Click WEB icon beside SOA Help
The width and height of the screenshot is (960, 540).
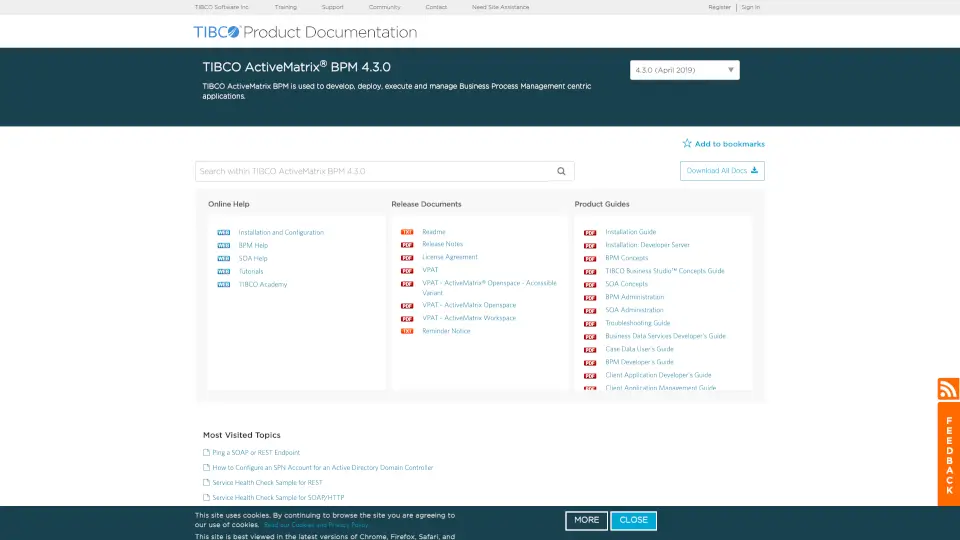point(223,258)
